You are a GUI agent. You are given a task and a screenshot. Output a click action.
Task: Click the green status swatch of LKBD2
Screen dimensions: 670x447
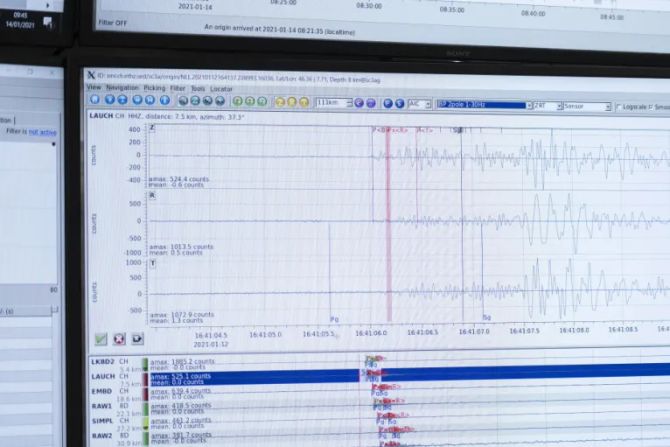coord(144,364)
